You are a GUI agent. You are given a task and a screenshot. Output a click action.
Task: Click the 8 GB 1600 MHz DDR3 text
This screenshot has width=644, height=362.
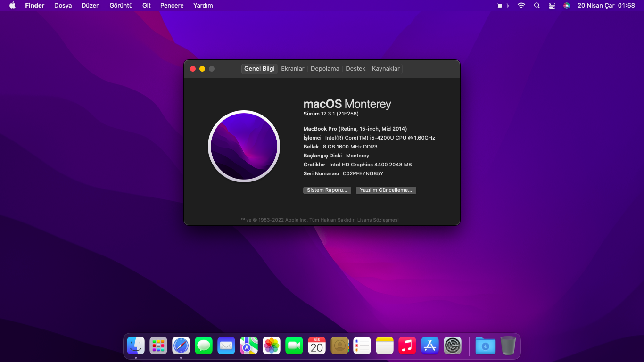(x=350, y=147)
